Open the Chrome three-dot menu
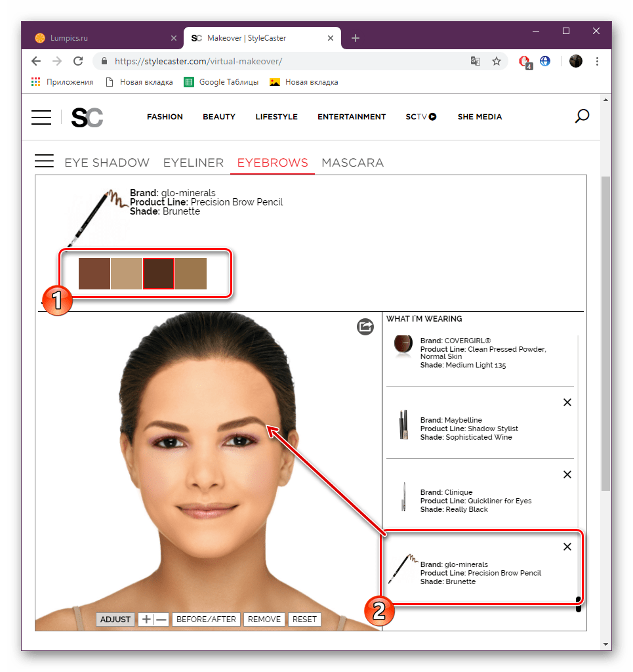Screen dimensions: 633x672 597,60
